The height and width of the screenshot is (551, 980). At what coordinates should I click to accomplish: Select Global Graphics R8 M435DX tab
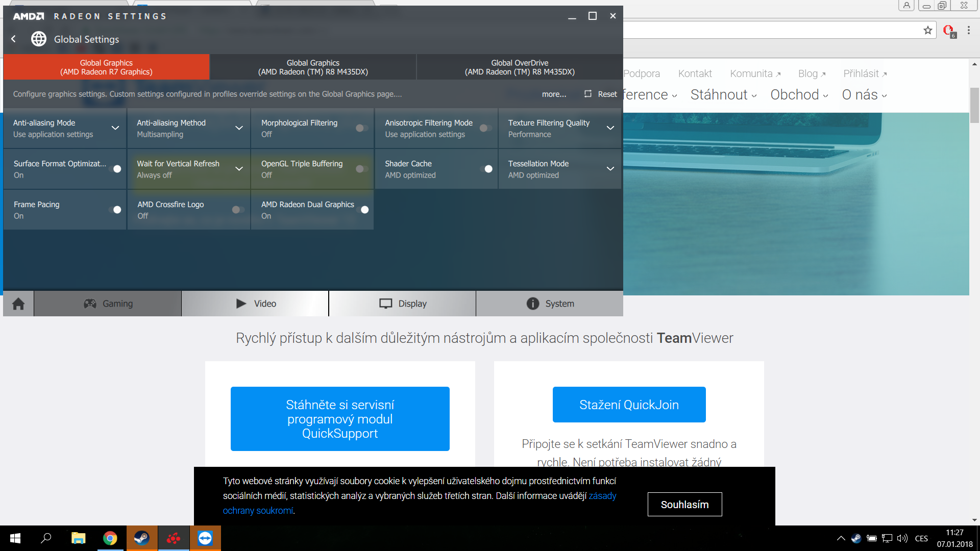(313, 67)
